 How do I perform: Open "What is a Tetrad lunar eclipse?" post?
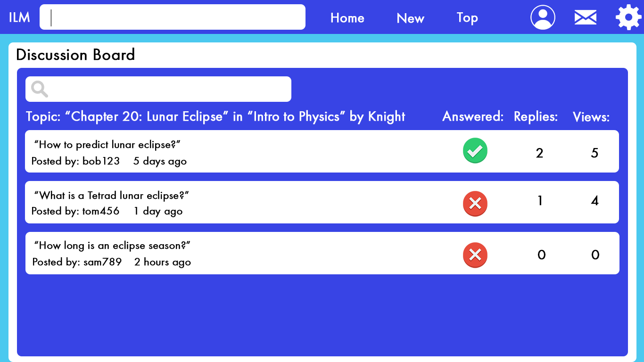(112, 195)
